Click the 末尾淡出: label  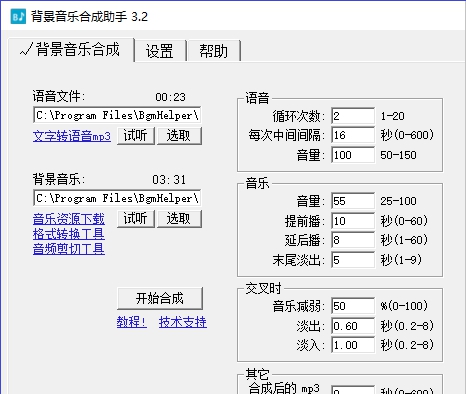[299, 260]
